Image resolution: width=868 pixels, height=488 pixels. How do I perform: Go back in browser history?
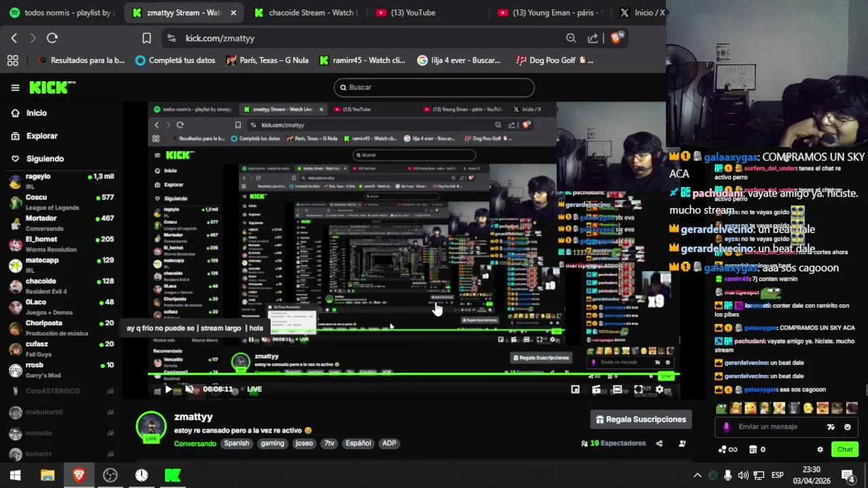click(14, 38)
